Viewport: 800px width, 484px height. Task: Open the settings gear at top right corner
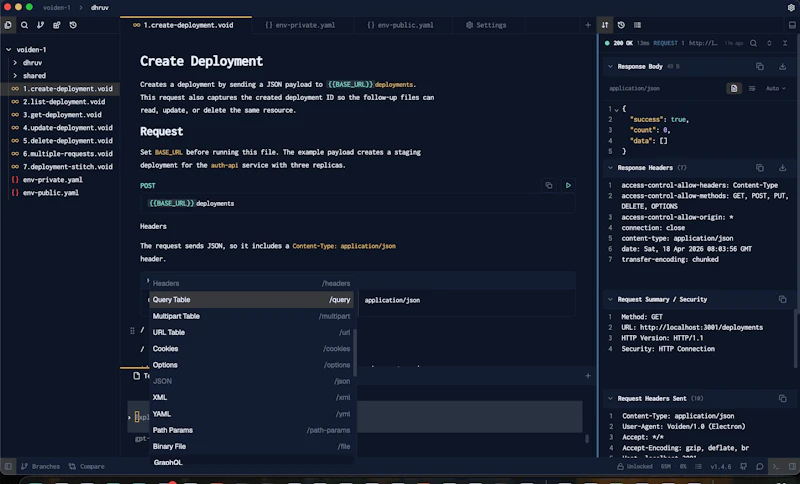coord(791,8)
